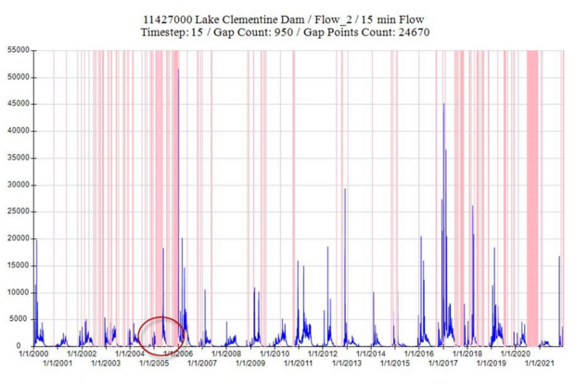588x386 pixels.
Task: Click the late-2021 flow spike near 17000
Action: (559, 258)
